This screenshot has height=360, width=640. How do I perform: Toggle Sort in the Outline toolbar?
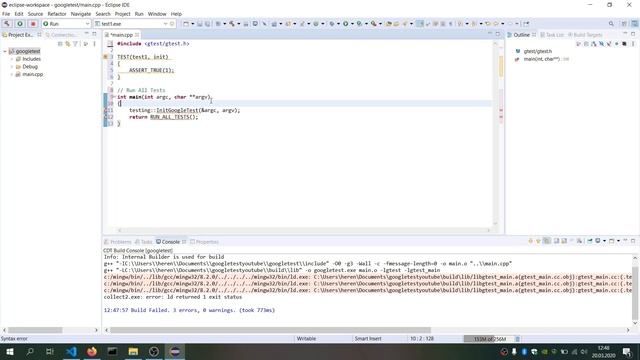point(594,44)
